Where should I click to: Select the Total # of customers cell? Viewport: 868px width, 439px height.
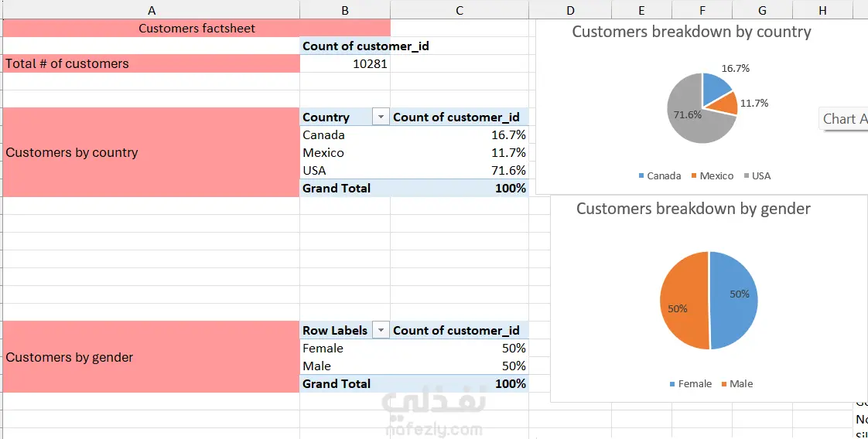[x=151, y=64]
